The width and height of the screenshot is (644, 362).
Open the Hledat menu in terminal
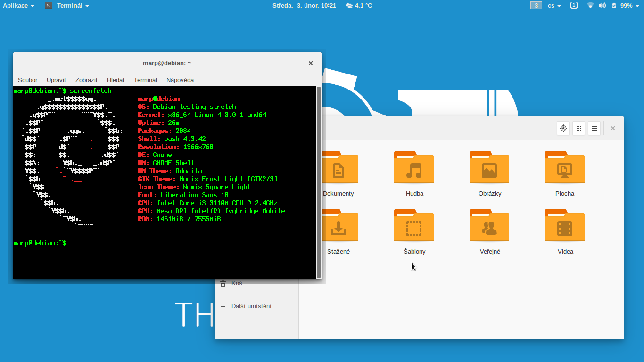click(116, 80)
